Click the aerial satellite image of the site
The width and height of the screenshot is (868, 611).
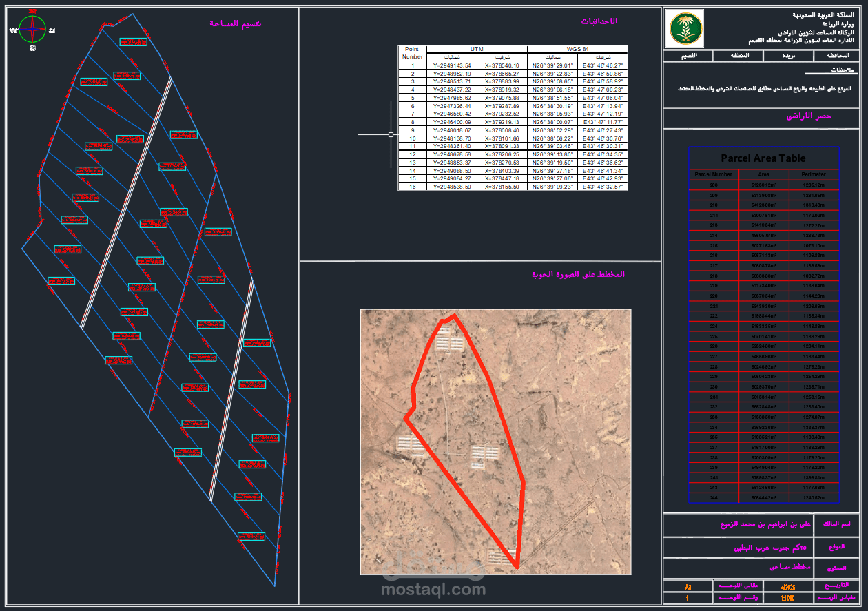point(495,442)
